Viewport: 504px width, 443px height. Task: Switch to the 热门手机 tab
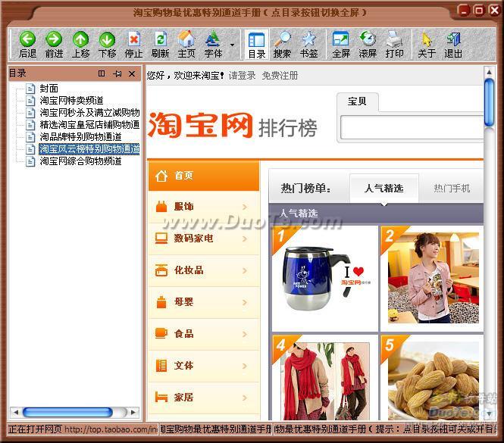(452, 189)
